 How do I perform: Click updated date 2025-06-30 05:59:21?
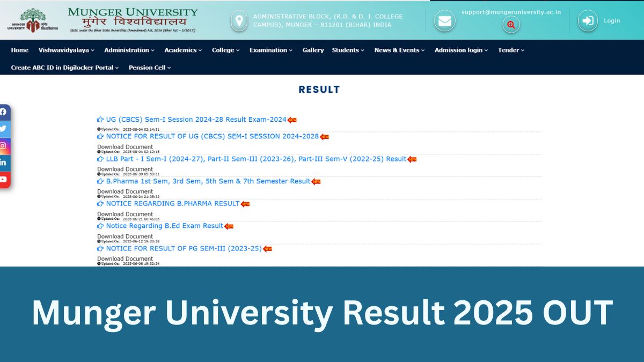click(141, 174)
